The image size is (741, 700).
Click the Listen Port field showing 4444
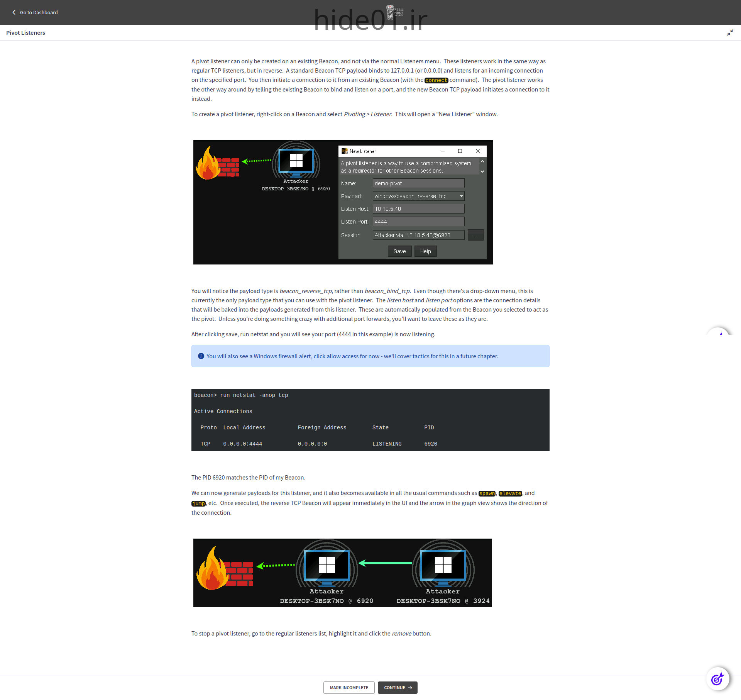pyautogui.click(x=418, y=222)
